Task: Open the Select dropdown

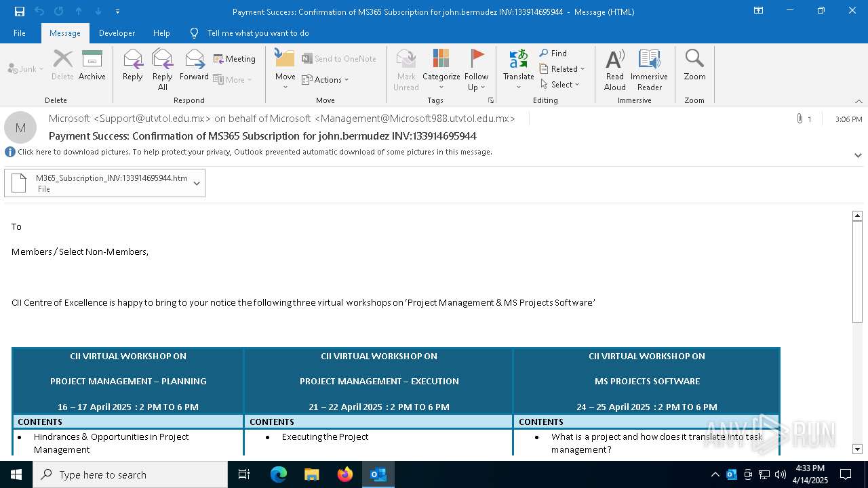Action: [x=560, y=85]
